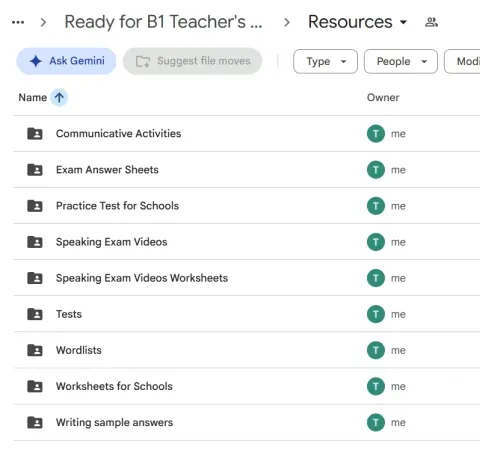Click owner avatar in Speaking Exam Videos row
The width and height of the screenshot is (480, 473).
click(x=376, y=242)
